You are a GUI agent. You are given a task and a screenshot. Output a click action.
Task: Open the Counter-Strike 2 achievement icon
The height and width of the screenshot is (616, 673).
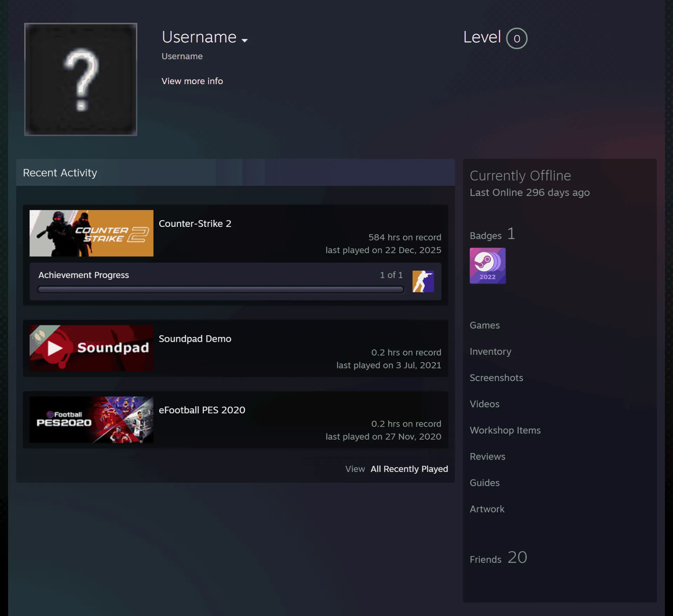pos(423,281)
